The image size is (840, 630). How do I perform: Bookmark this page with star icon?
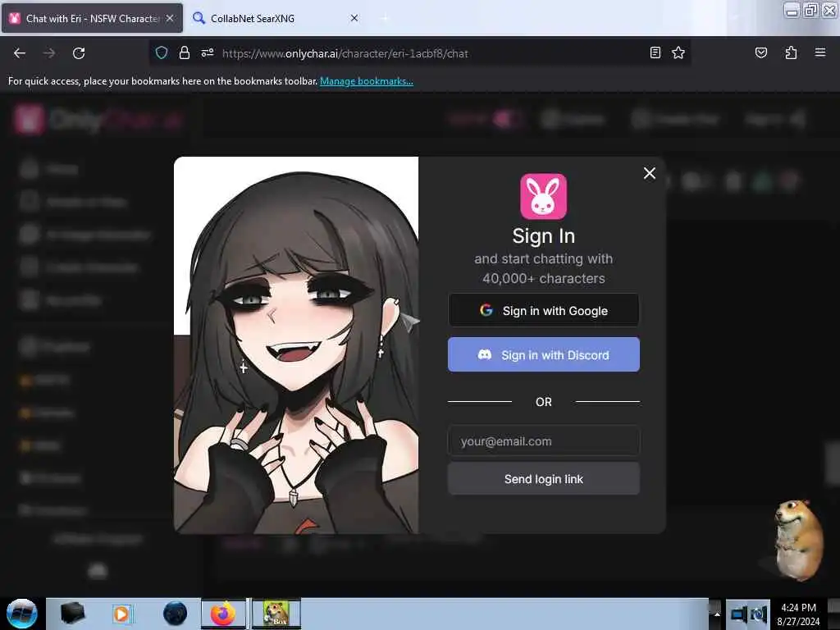[x=678, y=53]
